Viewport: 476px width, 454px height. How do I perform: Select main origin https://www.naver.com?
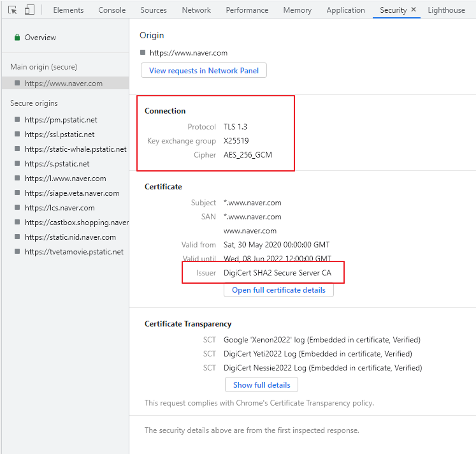point(63,84)
